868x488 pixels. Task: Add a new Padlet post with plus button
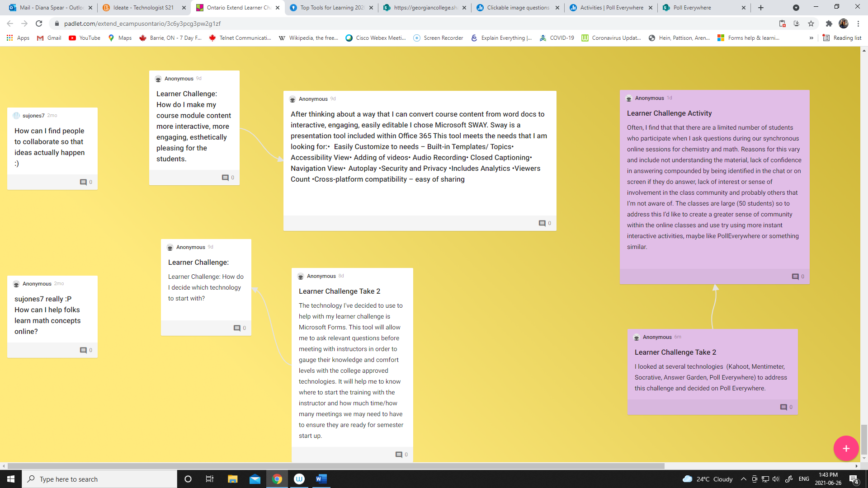846,448
